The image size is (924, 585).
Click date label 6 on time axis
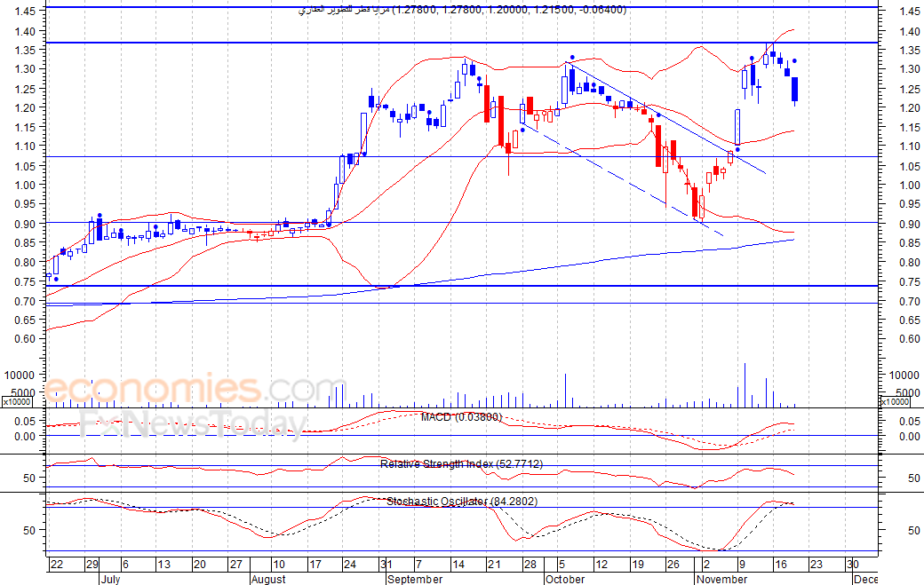125,565
